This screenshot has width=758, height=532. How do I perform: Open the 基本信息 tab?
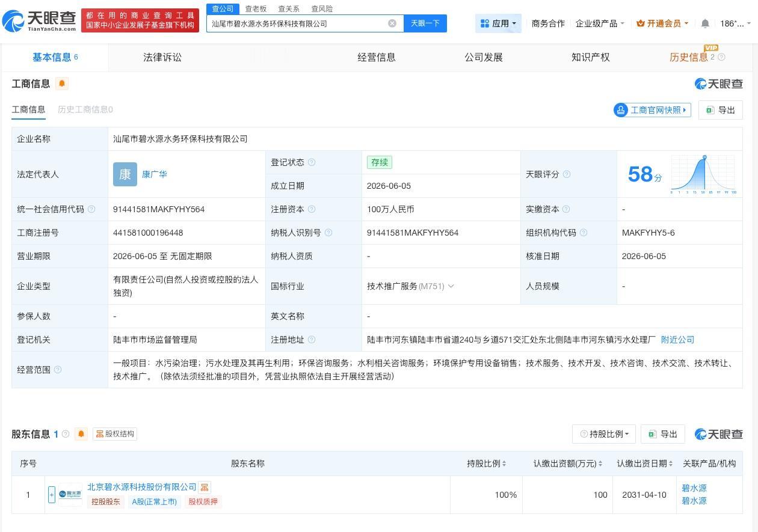click(55, 57)
